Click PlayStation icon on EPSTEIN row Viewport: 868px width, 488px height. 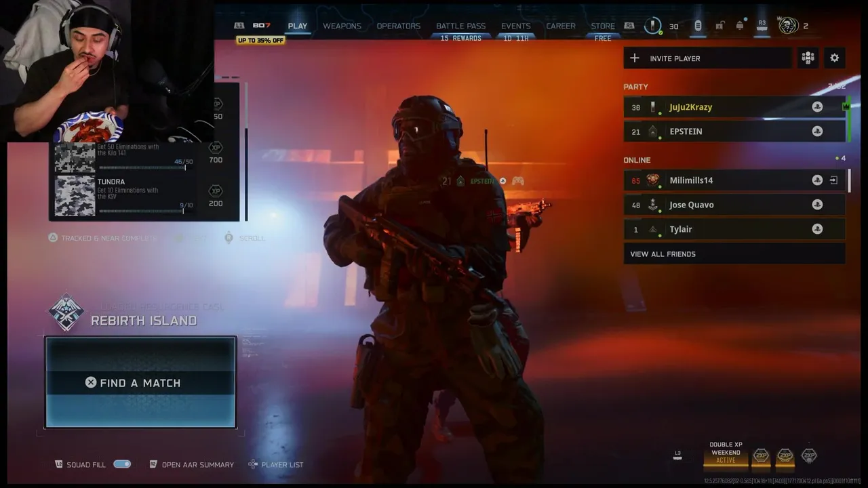click(817, 131)
